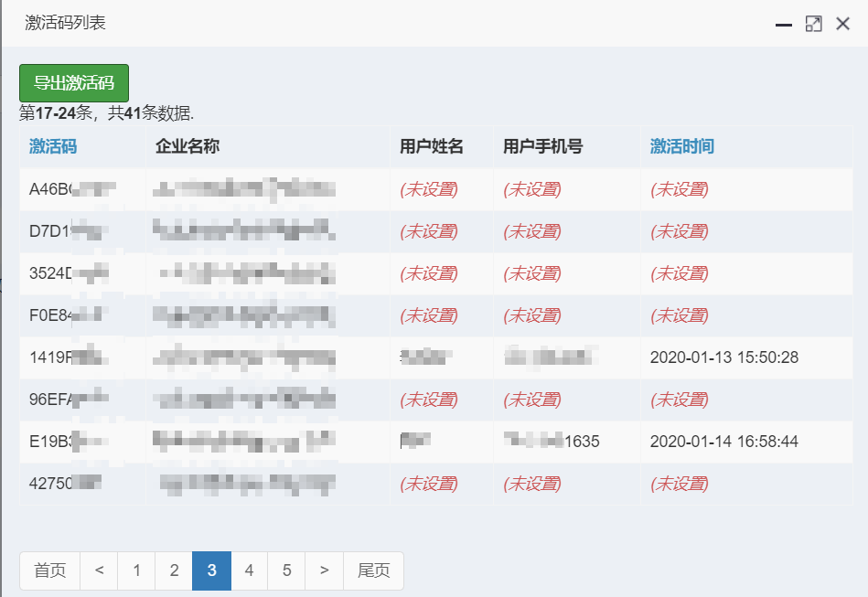Select activation code starting D7D1
This screenshot has width=868, height=597.
click(x=70, y=231)
